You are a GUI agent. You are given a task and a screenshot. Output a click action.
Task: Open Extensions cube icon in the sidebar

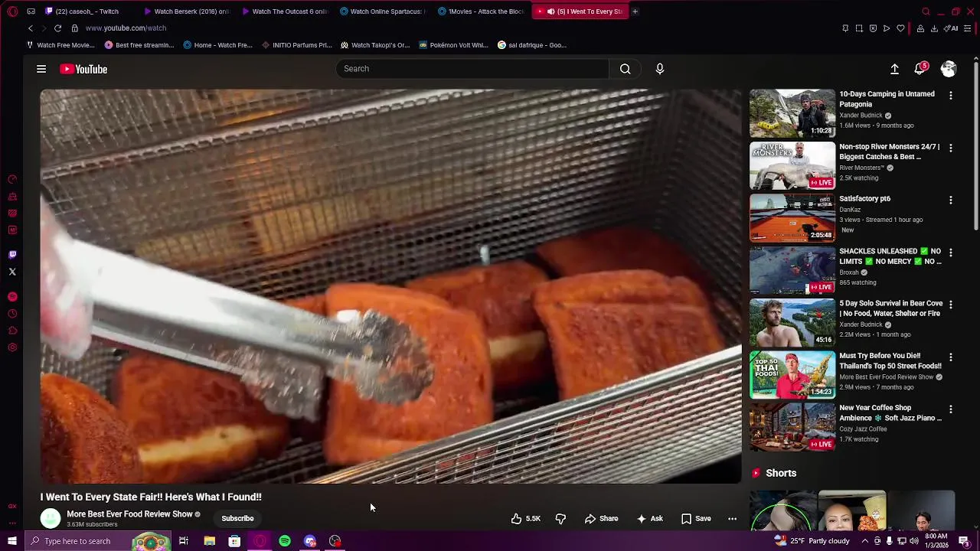click(12, 331)
